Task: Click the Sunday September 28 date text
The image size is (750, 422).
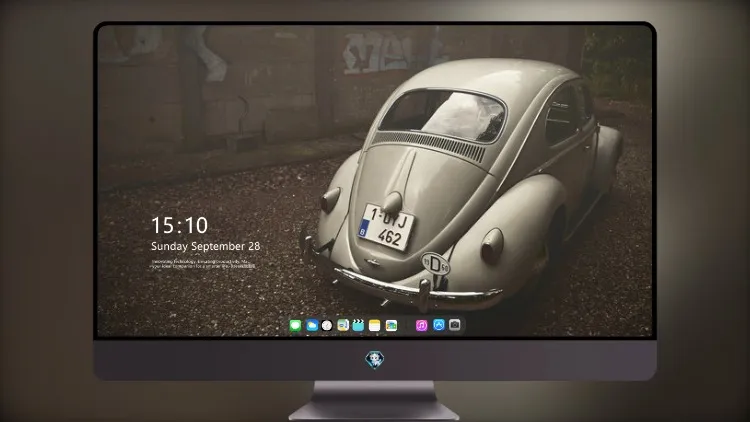Action: pos(206,246)
